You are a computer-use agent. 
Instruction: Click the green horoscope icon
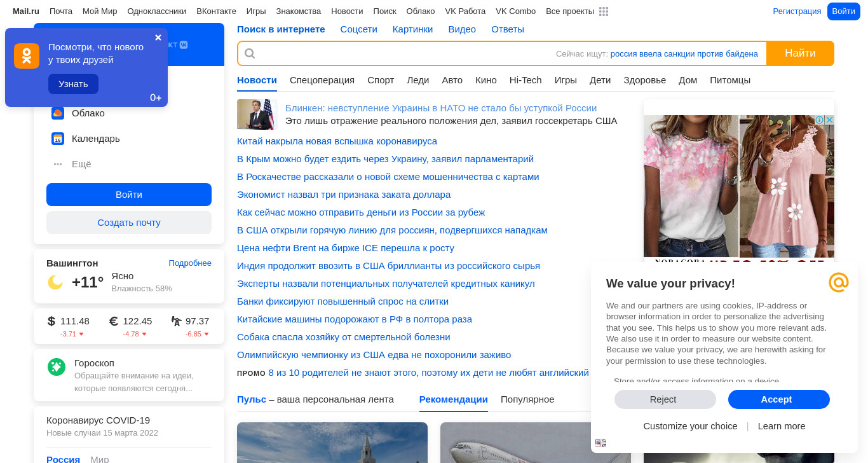(x=57, y=367)
